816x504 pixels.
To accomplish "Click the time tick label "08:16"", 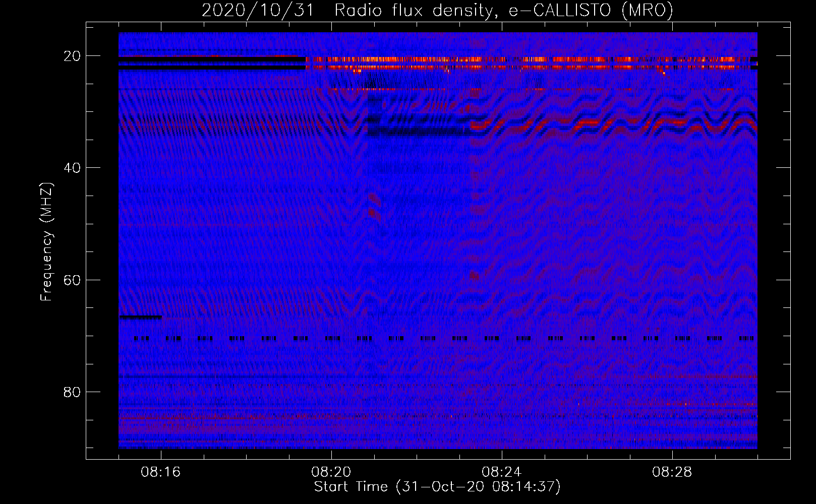I will (x=161, y=472).
